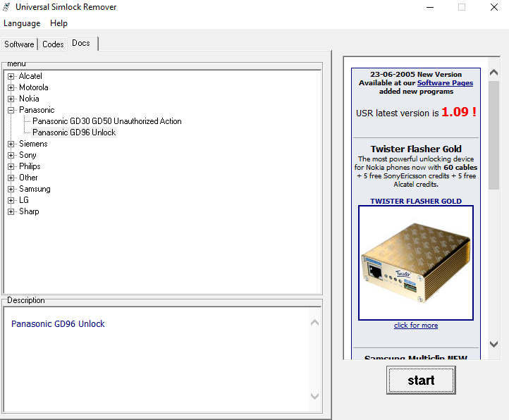Expand the Samsung tree node
The image size is (509, 420).
pos(11,189)
